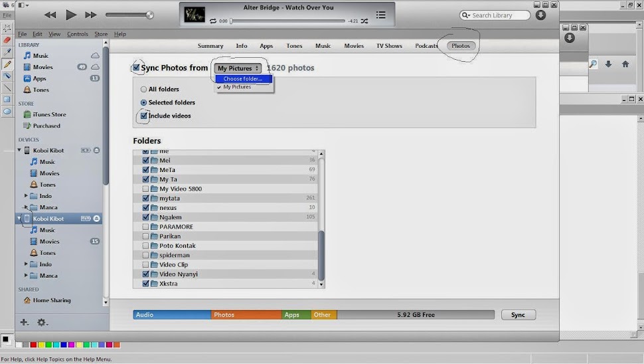This screenshot has width=644, height=364.
Task: Select the pencil tool in the Paint toolbox
Action: [x=7, y=64]
